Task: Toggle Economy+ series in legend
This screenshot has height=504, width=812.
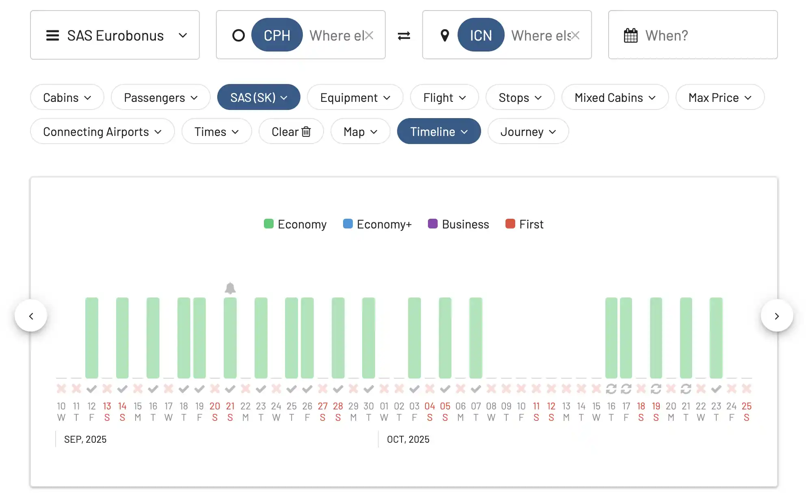Action: pos(377,224)
